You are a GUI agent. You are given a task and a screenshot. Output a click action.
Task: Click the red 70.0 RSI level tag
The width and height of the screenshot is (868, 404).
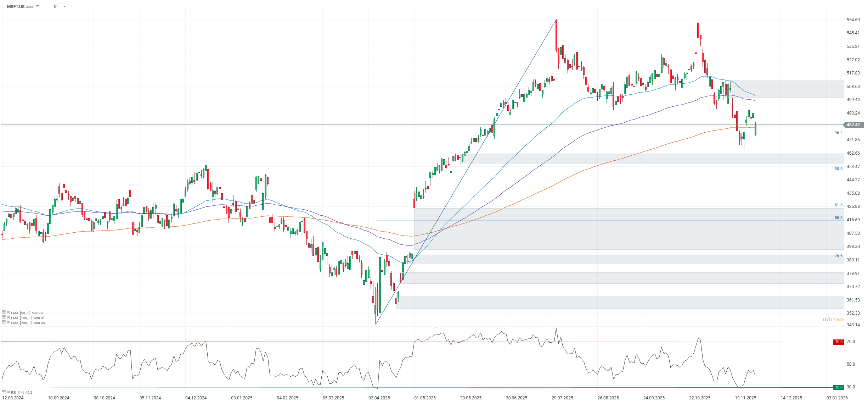(x=838, y=342)
